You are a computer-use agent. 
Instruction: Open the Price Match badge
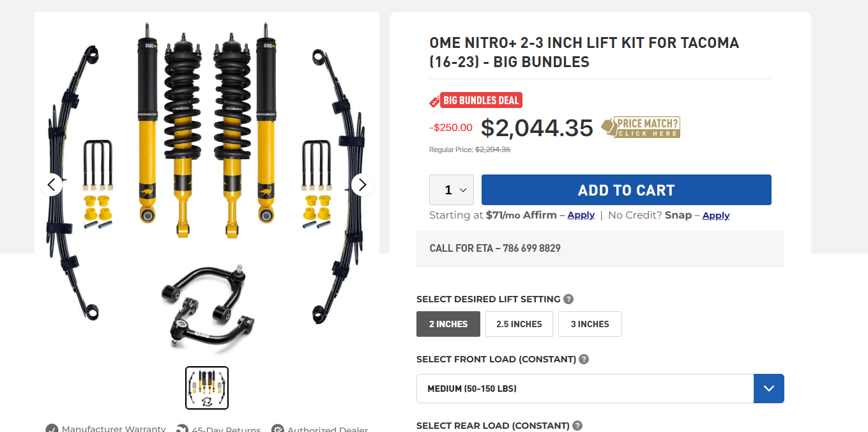pyautogui.click(x=641, y=127)
